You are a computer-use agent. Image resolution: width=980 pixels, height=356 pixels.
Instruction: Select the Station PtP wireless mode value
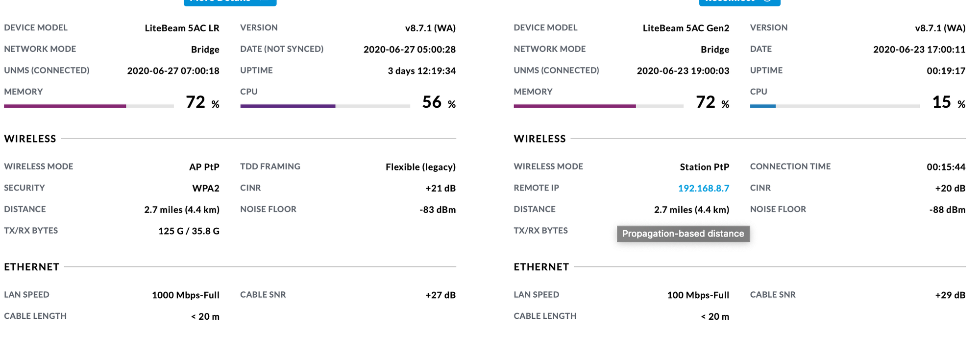[x=705, y=166]
